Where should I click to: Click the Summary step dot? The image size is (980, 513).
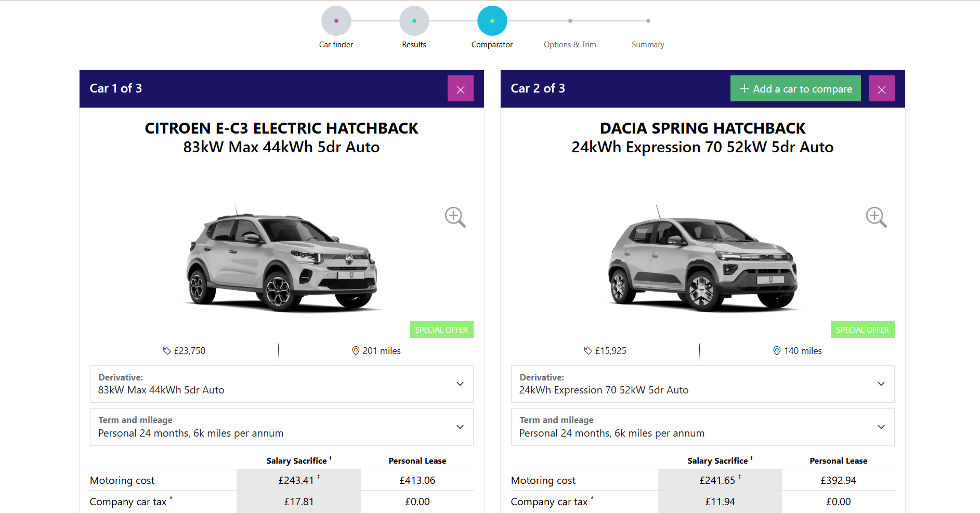648,21
